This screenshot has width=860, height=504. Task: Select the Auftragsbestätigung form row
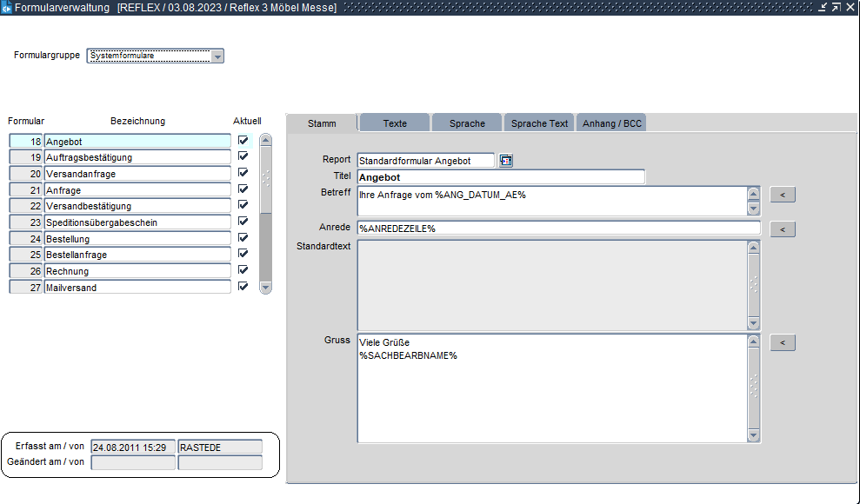137,157
